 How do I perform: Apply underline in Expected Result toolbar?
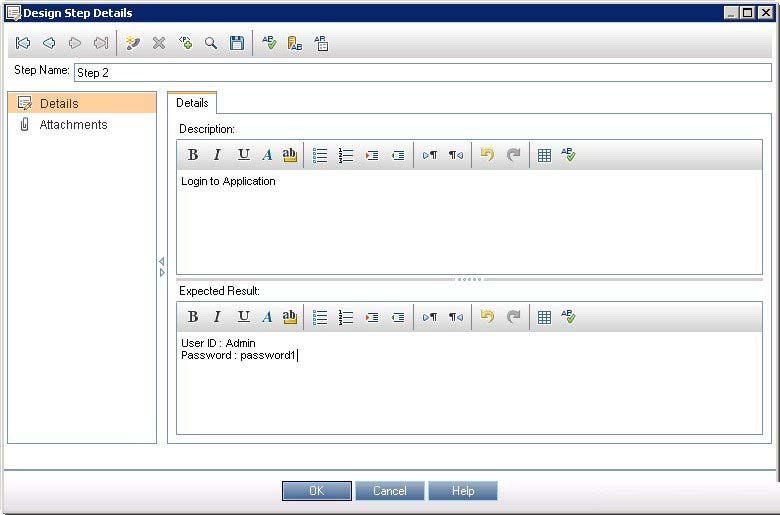(243, 316)
